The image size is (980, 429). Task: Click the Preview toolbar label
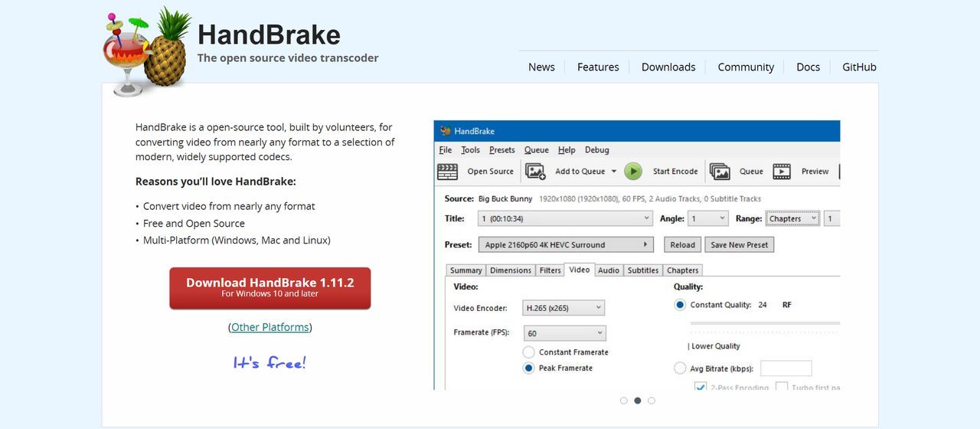point(815,172)
